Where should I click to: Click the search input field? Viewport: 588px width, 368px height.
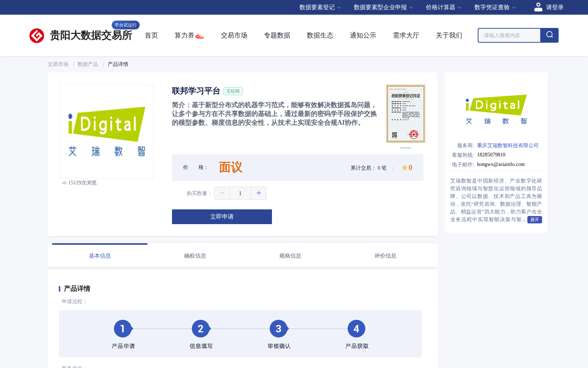click(x=509, y=35)
